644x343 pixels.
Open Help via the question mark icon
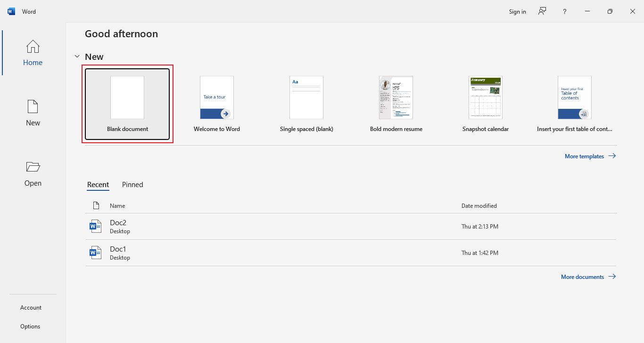[564, 11]
